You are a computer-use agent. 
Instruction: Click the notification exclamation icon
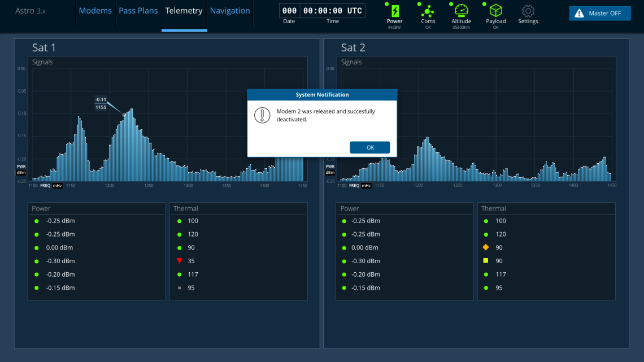point(262,115)
